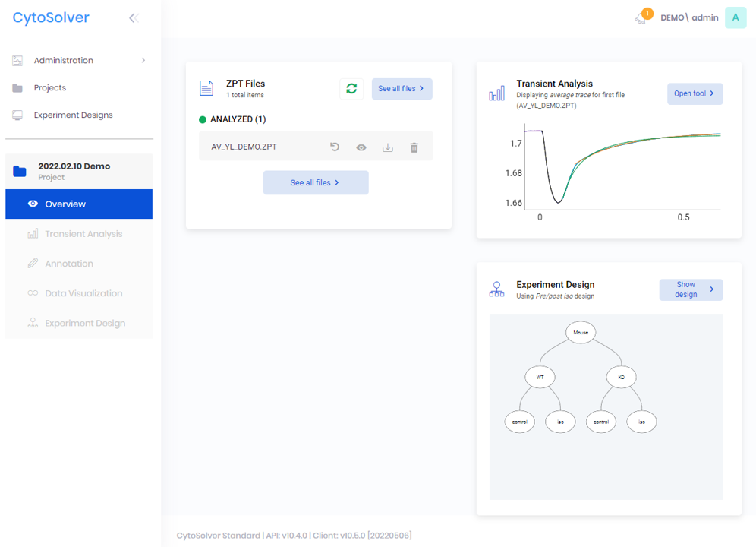Refresh the ZPT Files list

351,89
